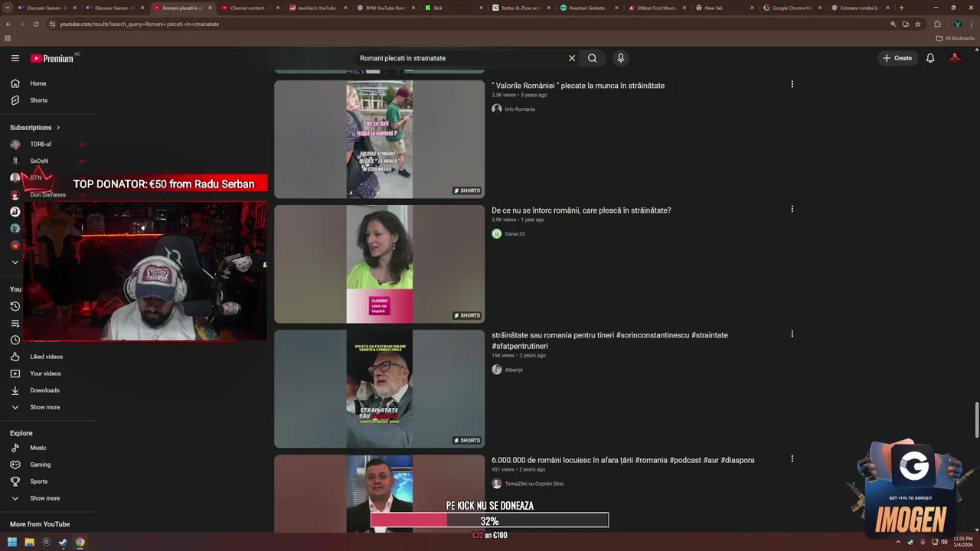Open Watch later clock icon in sidebar

coord(15,340)
